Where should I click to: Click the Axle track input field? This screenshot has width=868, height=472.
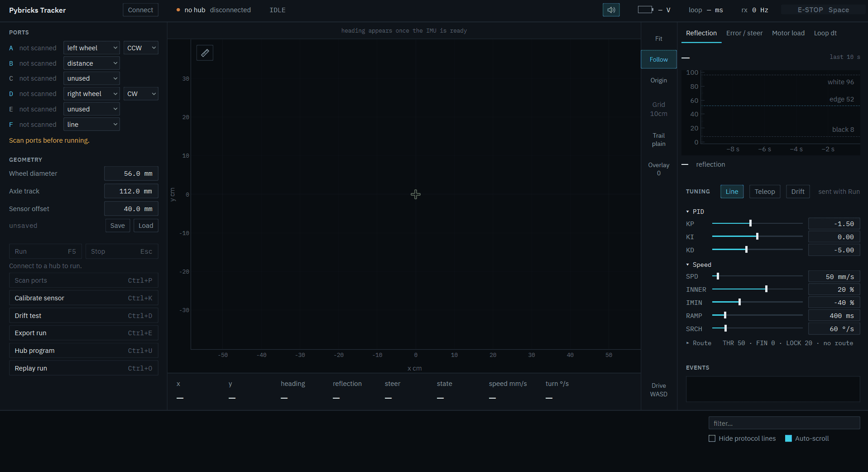(131, 191)
